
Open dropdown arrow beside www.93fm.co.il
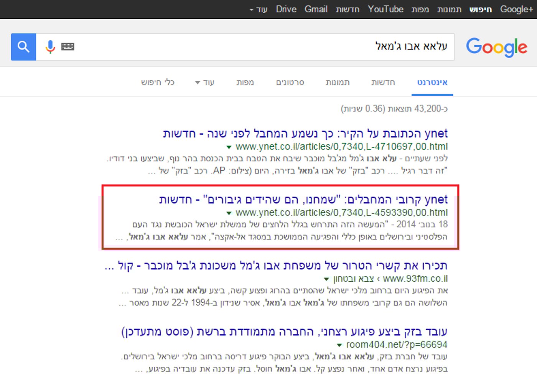pyautogui.click(x=326, y=279)
